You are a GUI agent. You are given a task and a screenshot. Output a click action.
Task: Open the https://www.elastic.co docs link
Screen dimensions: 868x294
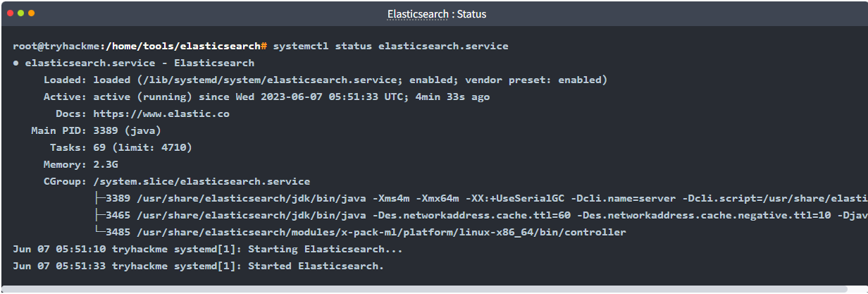pos(161,114)
